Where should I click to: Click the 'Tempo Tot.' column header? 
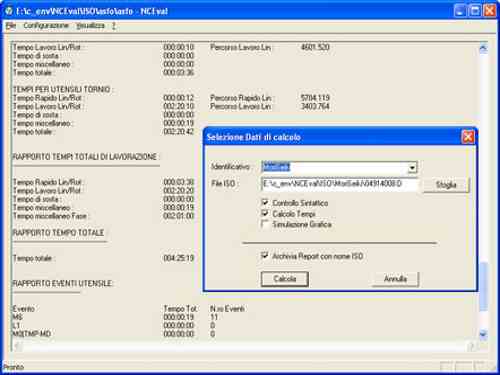click(x=180, y=309)
